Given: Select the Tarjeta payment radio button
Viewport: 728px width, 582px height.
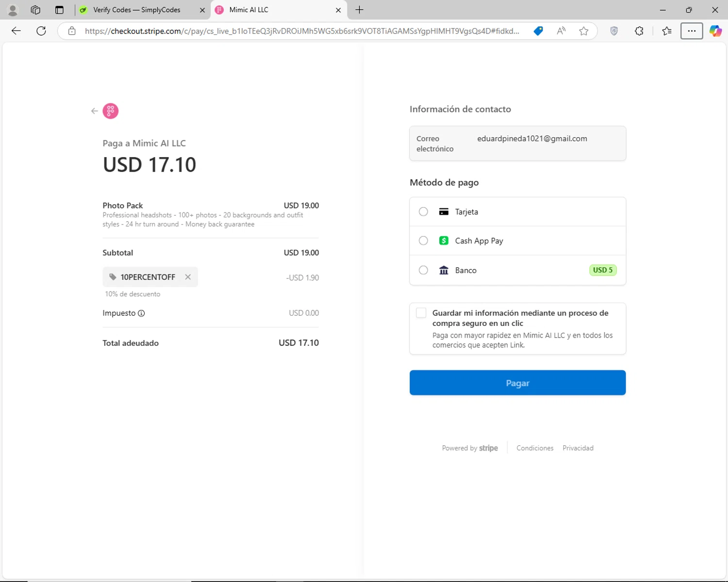Looking at the screenshot, I should [423, 211].
